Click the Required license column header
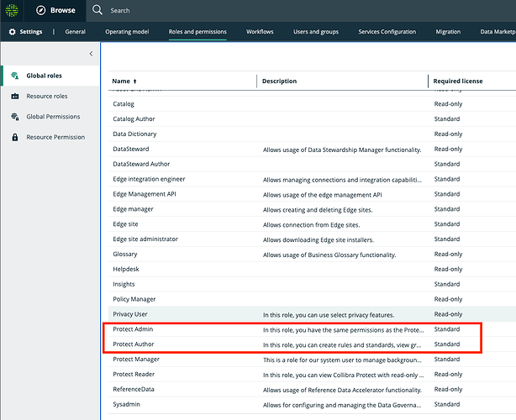 click(458, 81)
